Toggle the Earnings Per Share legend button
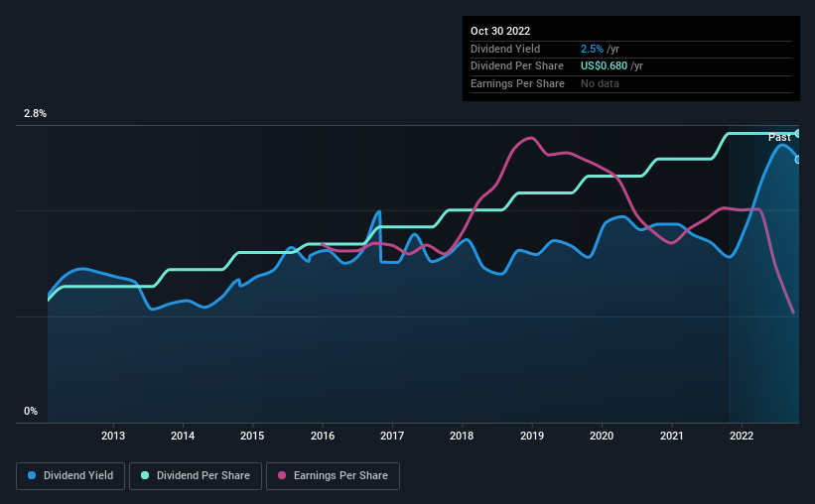This screenshot has height=504, width=815. tap(333, 476)
